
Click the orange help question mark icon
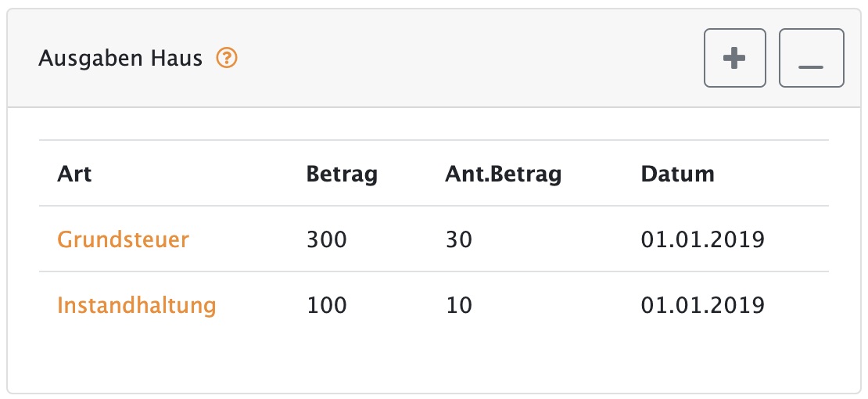pyautogui.click(x=227, y=58)
